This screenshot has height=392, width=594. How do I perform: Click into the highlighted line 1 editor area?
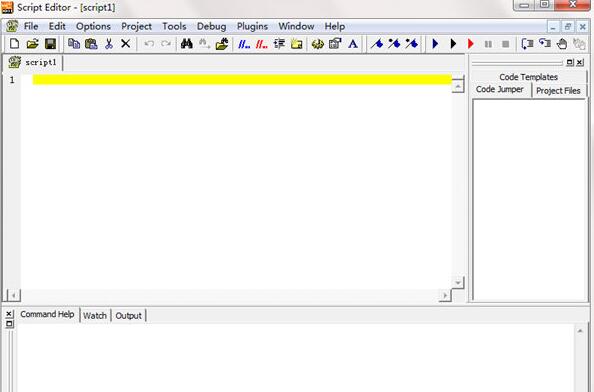(x=242, y=80)
